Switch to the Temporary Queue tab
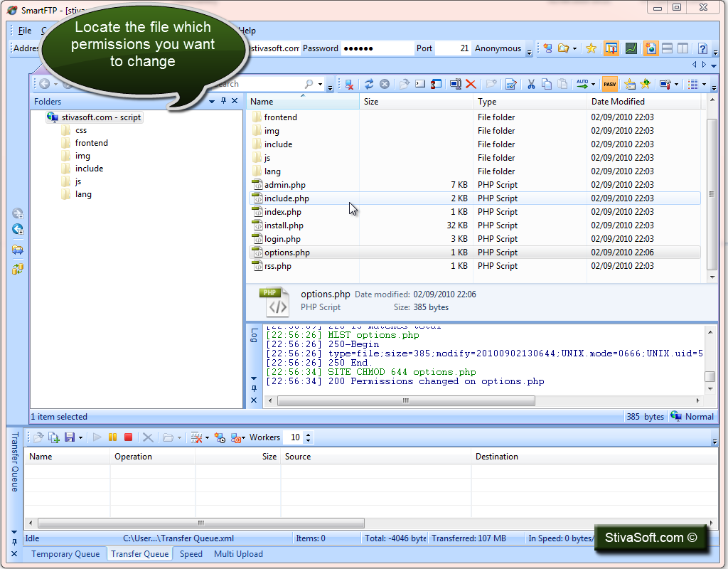 pyautogui.click(x=65, y=553)
